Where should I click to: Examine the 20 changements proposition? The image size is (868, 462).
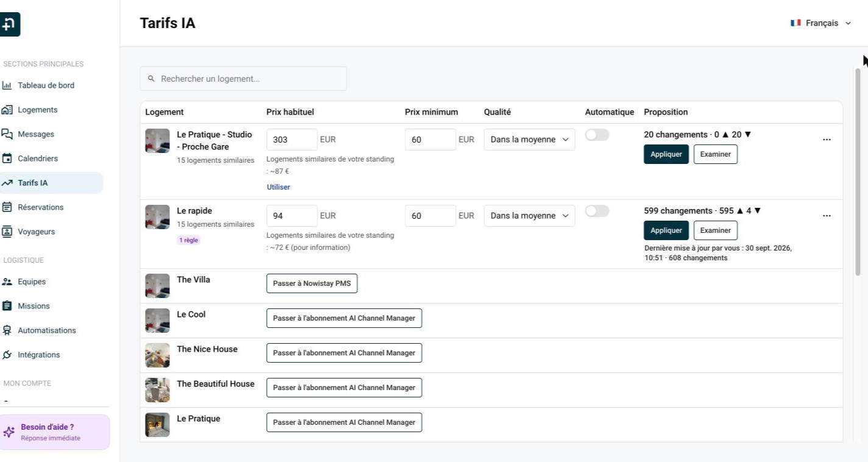[x=716, y=154]
